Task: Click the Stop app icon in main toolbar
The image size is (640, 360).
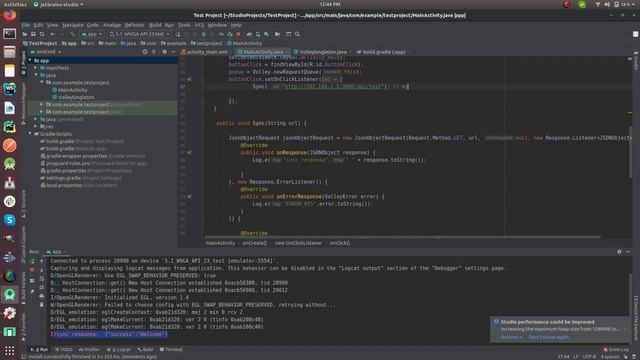Action: click(238, 34)
